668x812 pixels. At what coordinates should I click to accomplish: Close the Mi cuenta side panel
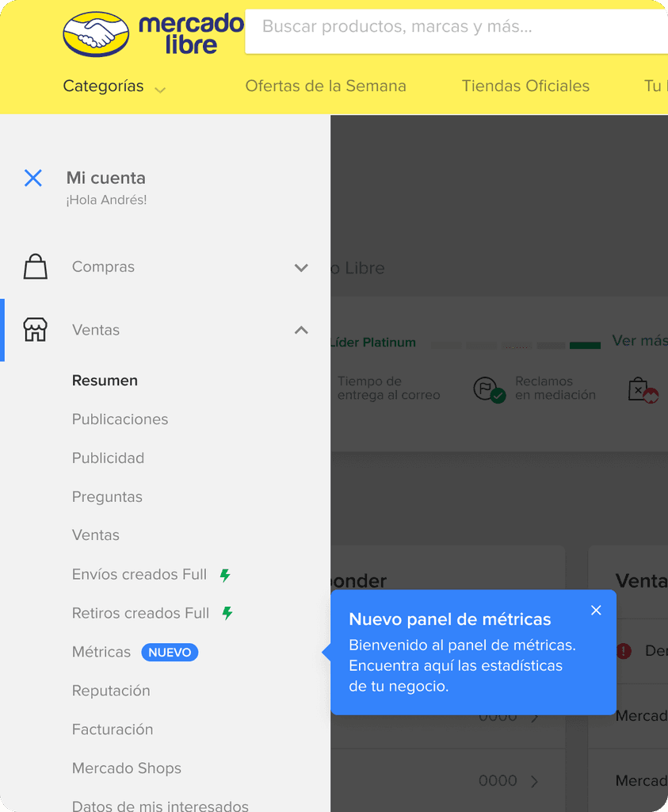(33, 178)
